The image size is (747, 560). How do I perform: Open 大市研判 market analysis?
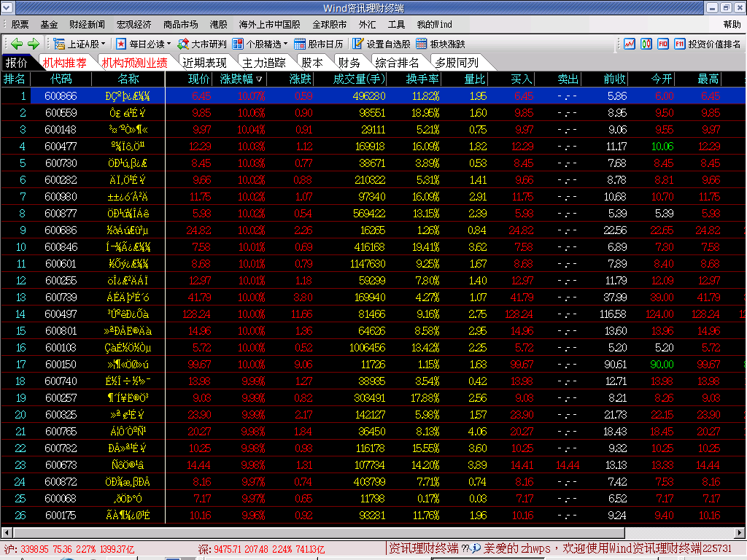tap(202, 44)
